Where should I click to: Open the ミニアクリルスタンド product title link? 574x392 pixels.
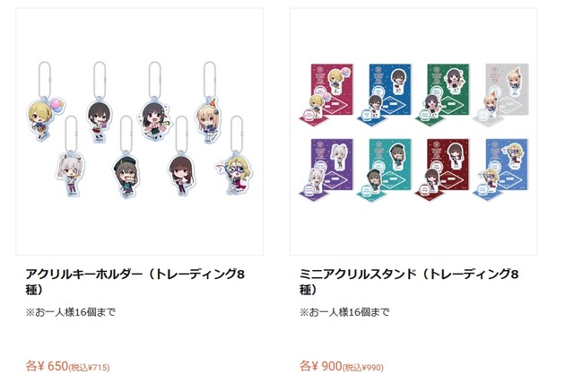pyautogui.click(x=409, y=282)
